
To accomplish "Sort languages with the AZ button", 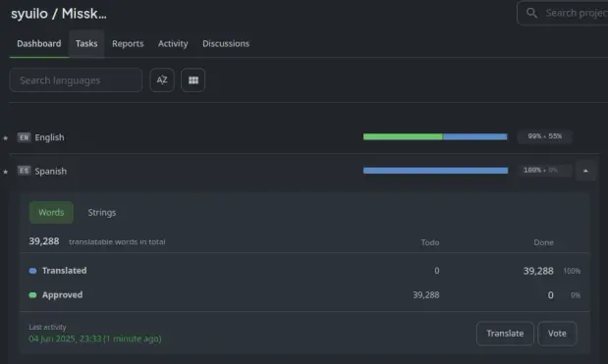I will click(x=162, y=80).
